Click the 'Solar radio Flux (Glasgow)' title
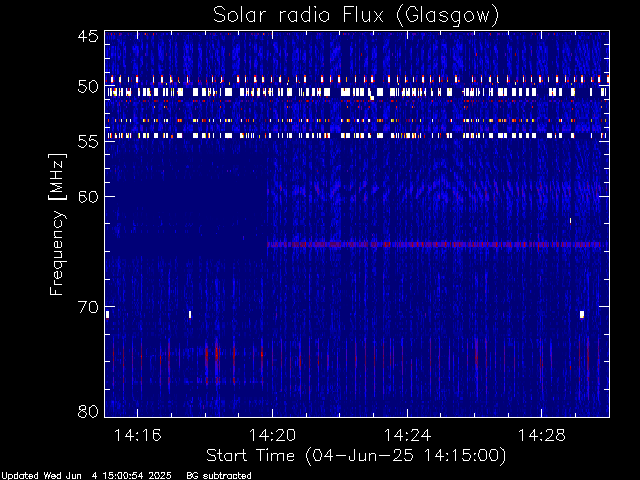The height and width of the screenshot is (480, 640). [356, 16]
